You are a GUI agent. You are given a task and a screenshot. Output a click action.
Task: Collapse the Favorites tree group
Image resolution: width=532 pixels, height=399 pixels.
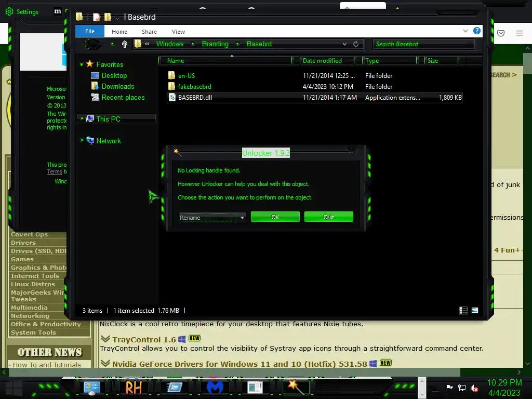(x=82, y=64)
